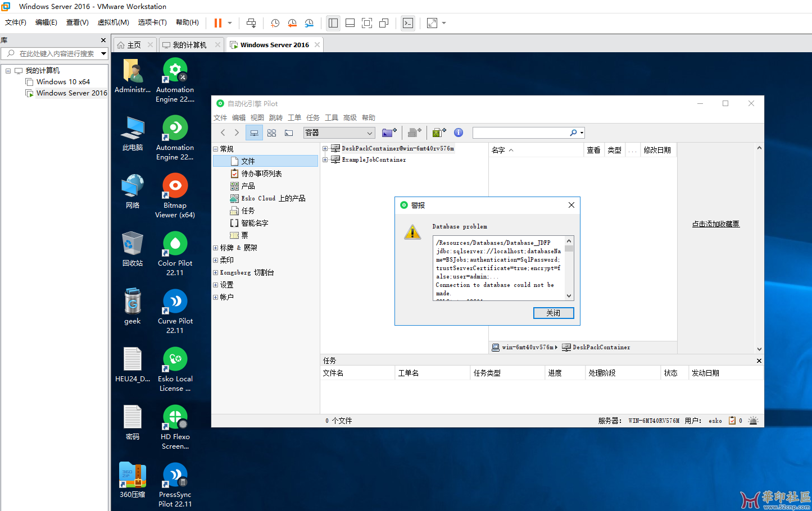Viewport: 812px width, 511px height.
Task: Switch to the 我的计算机 tab
Action: pyautogui.click(x=189, y=45)
